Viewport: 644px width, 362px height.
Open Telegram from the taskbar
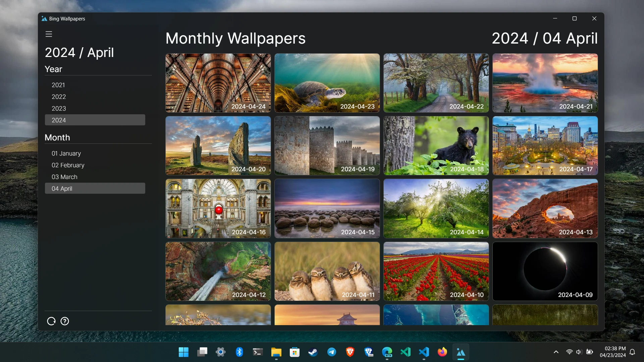(x=331, y=352)
